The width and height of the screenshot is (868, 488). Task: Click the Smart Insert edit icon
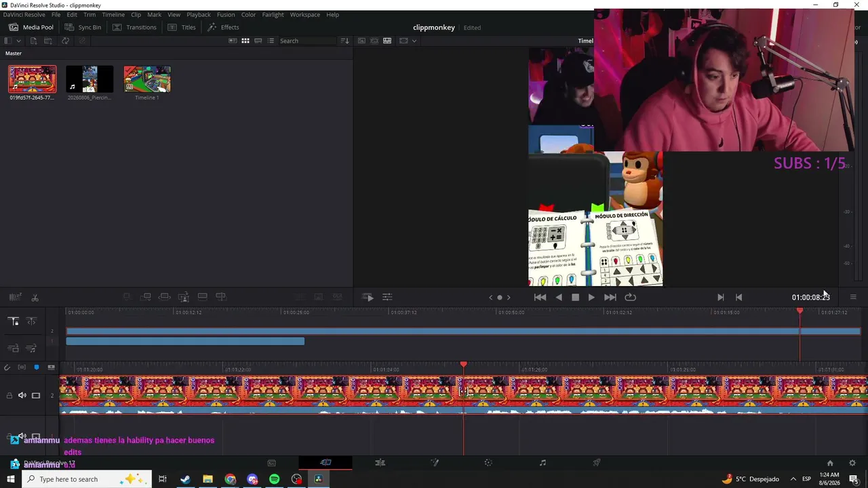coord(127,297)
